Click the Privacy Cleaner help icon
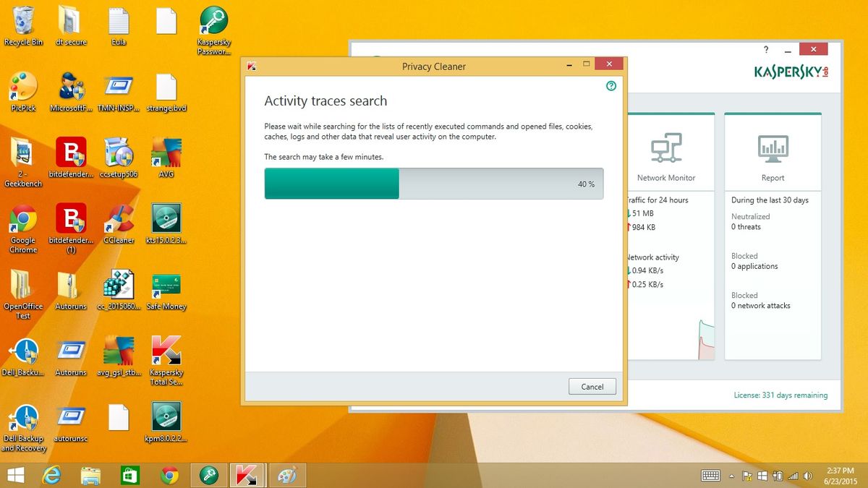This screenshot has height=488, width=868. pyautogui.click(x=611, y=85)
